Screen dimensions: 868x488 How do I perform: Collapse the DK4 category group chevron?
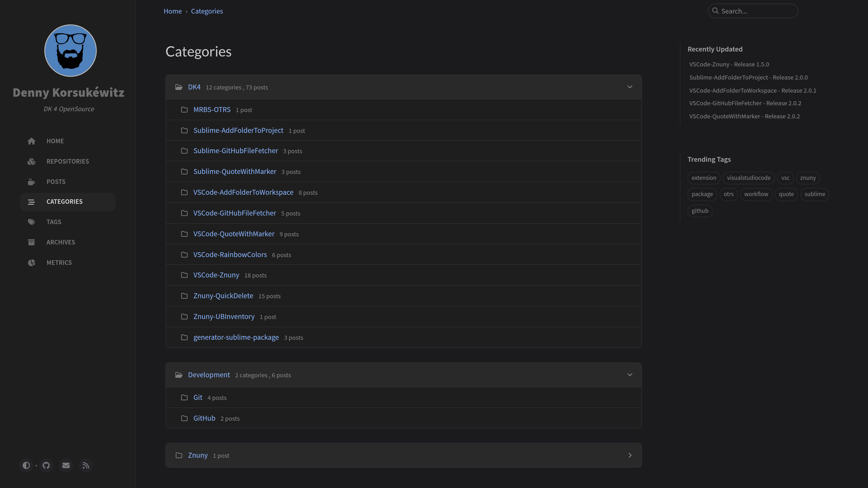coord(630,87)
